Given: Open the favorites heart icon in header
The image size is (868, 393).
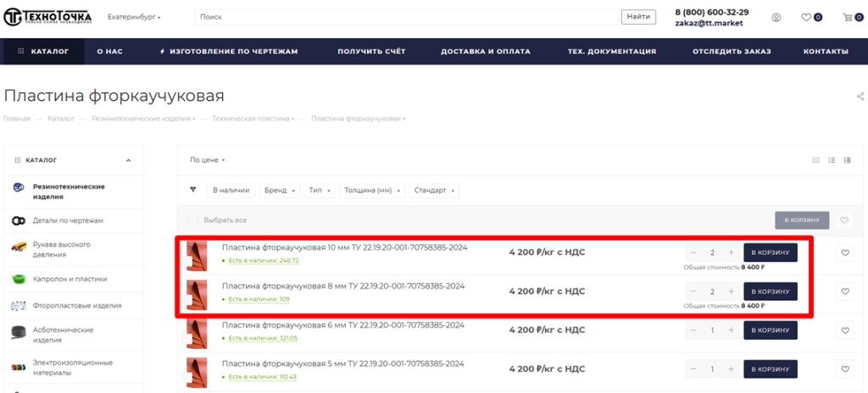Looking at the screenshot, I should coord(806,18).
